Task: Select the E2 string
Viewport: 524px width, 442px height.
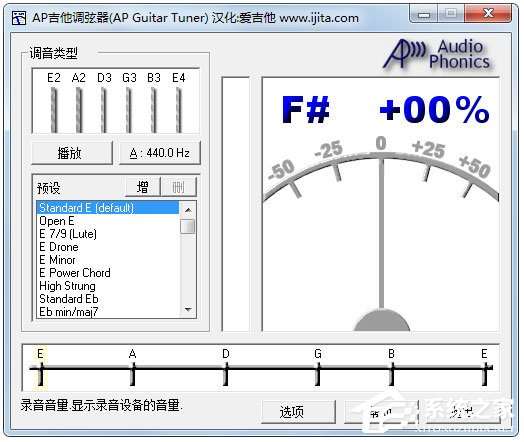Action: 54,110
